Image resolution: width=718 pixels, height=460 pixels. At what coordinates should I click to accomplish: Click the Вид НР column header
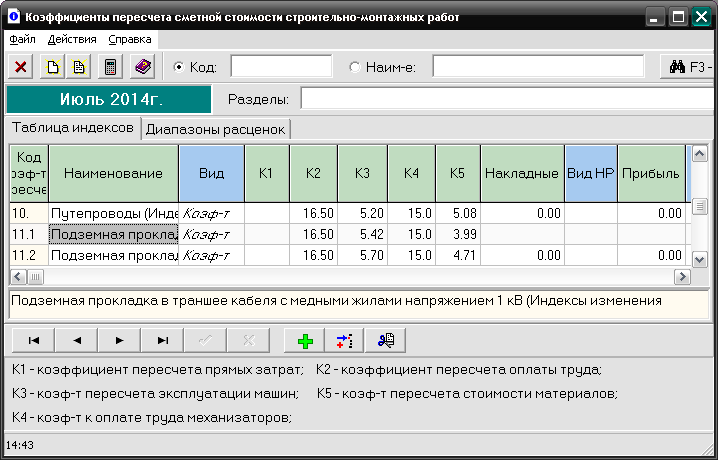[x=591, y=173]
